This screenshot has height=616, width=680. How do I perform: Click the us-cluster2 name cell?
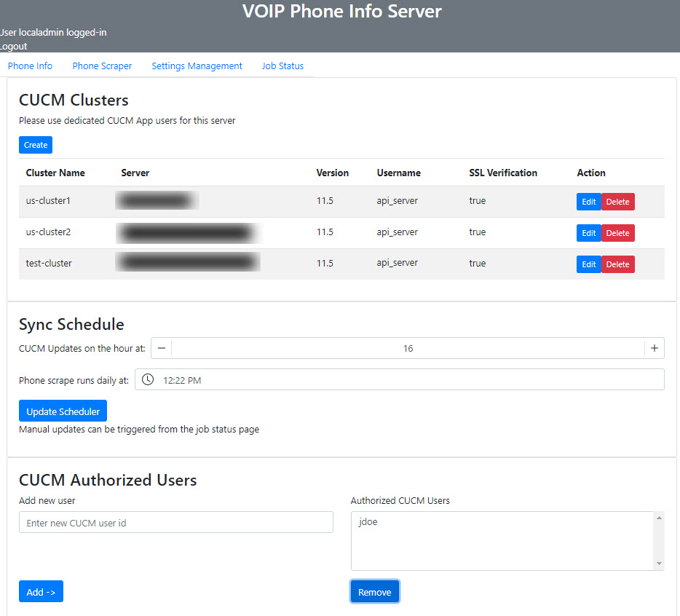(x=48, y=232)
